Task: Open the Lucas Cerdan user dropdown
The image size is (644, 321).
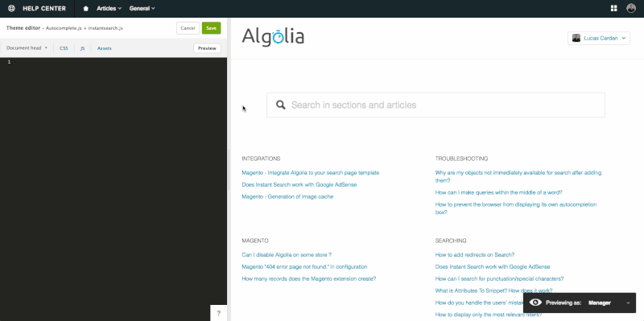Action: point(598,38)
